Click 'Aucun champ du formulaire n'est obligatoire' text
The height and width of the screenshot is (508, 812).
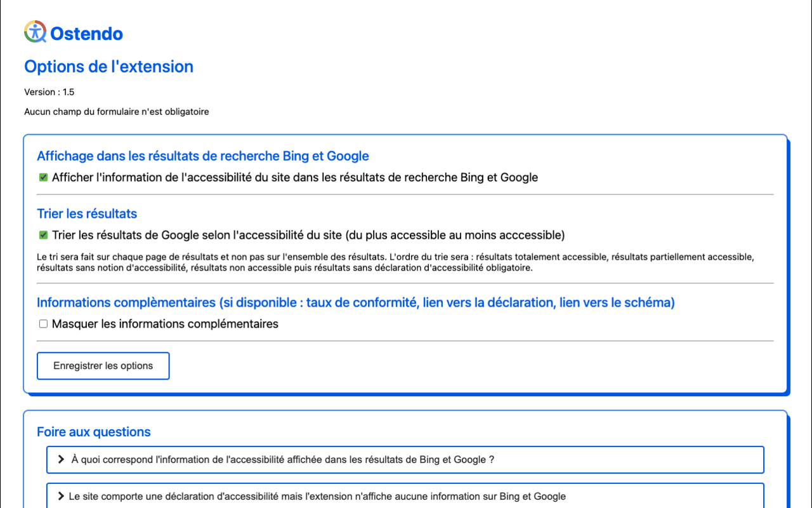(116, 111)
